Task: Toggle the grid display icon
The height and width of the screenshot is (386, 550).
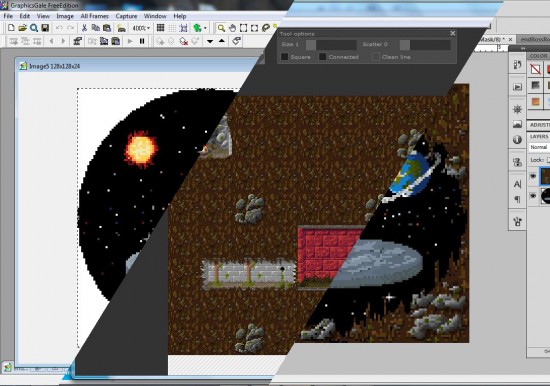Action: [160, 28]
